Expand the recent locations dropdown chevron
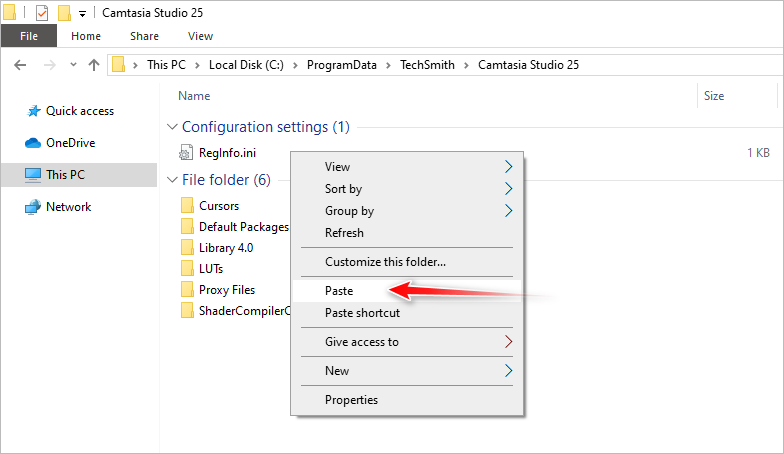The width and height of the screenshot is (784, 454). [x=72, y=65]
